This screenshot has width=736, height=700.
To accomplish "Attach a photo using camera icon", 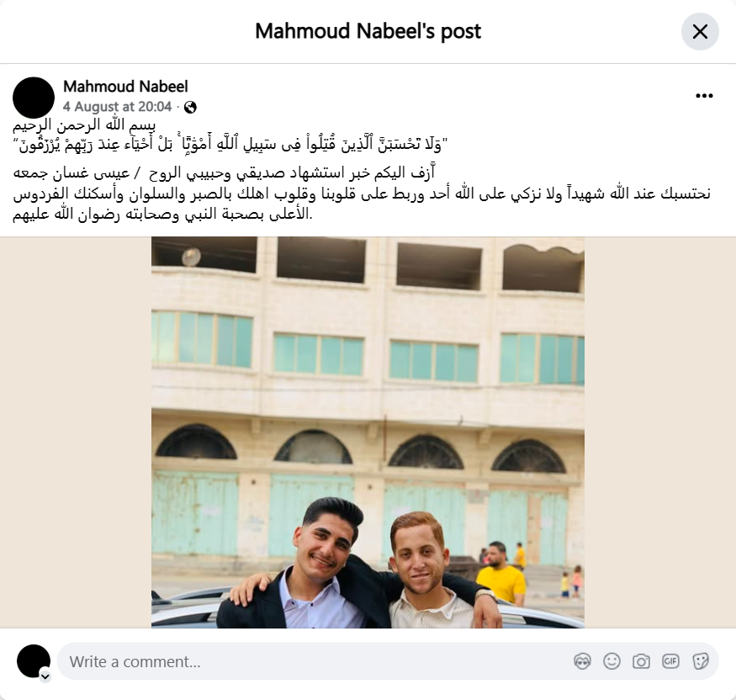I will click(641, 661).
